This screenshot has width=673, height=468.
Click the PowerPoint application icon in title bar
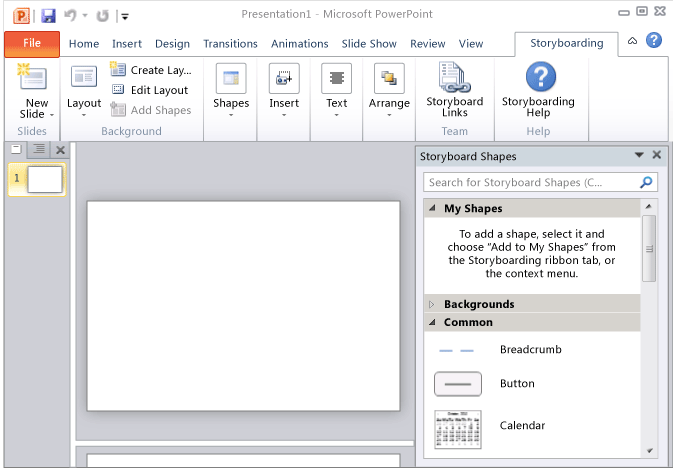point(21,16)
